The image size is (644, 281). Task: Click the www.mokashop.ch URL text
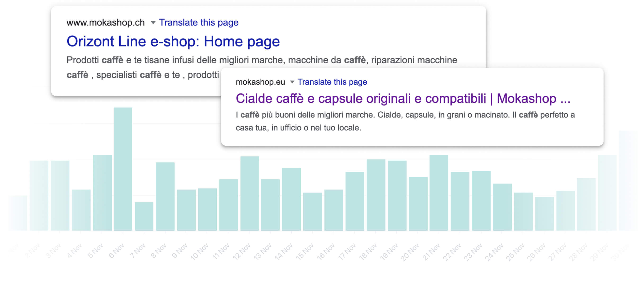106,22
